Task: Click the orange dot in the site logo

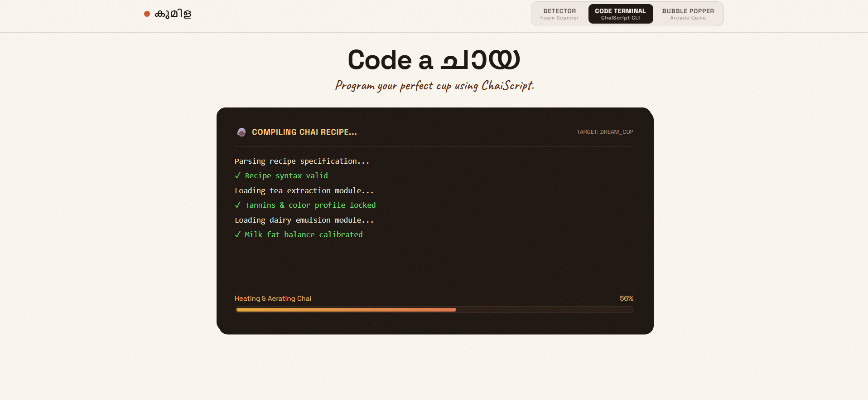Action: [147, 14]
